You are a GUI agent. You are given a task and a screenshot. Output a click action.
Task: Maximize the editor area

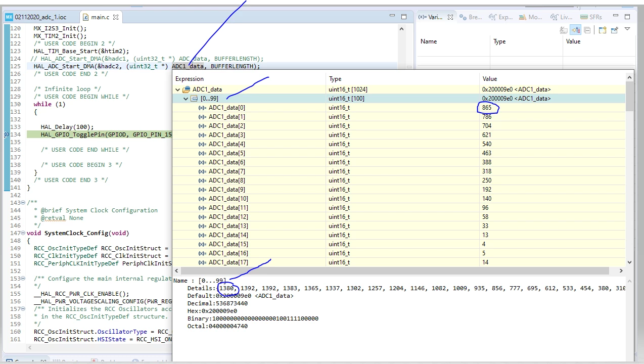coord(404,17)
